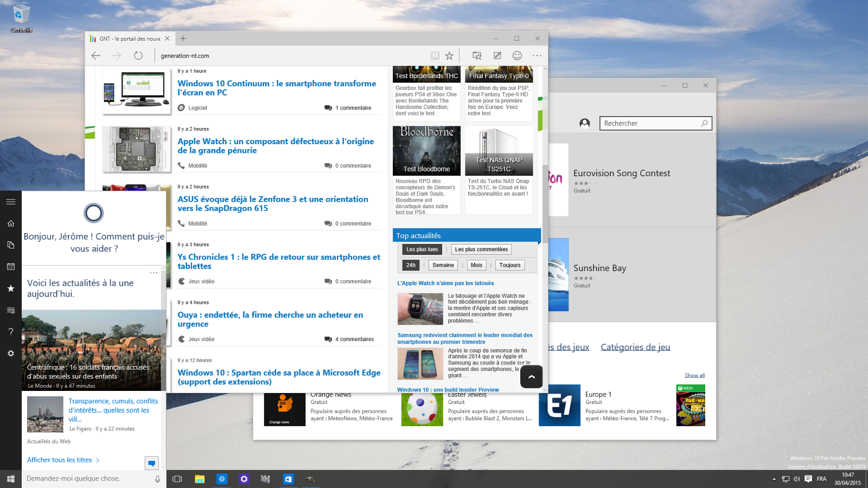Screen dimensions: 868x488
Task: Open 'Ys Chronicles 1' article link
Action: point(279,261)
